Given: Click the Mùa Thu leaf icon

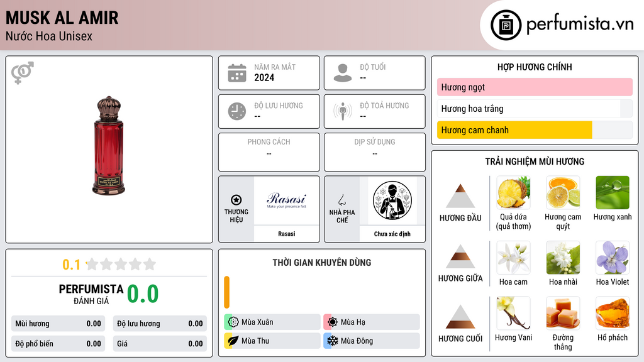Looking at the screenshot, I should pos(233,341).
